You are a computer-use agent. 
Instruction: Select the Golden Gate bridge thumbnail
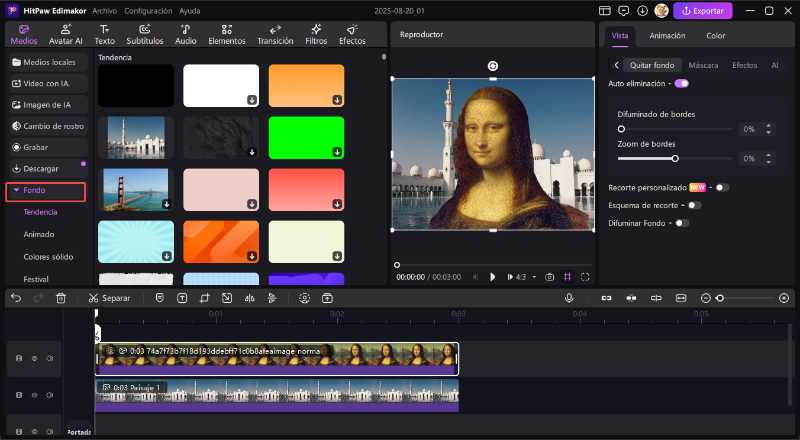pyautogui.click(x=136, y=189)
